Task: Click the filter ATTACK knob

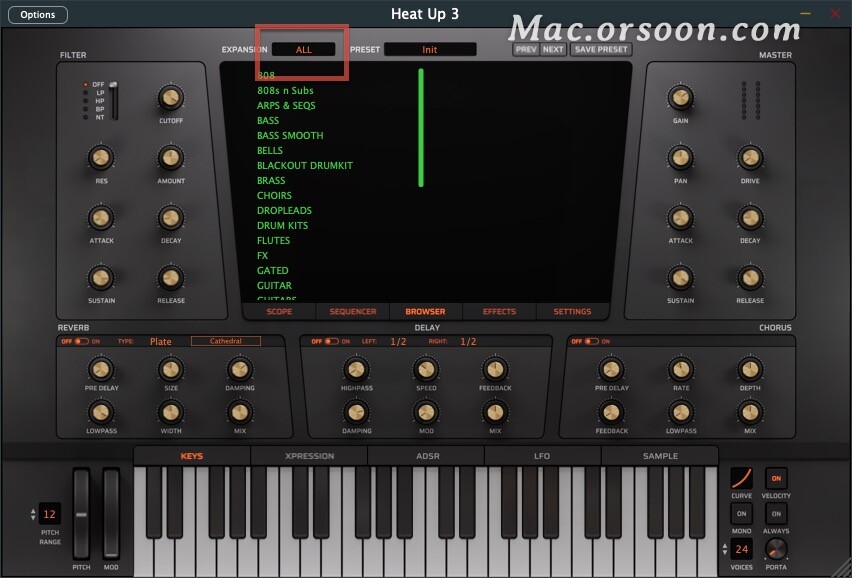Action: (101, 218)
